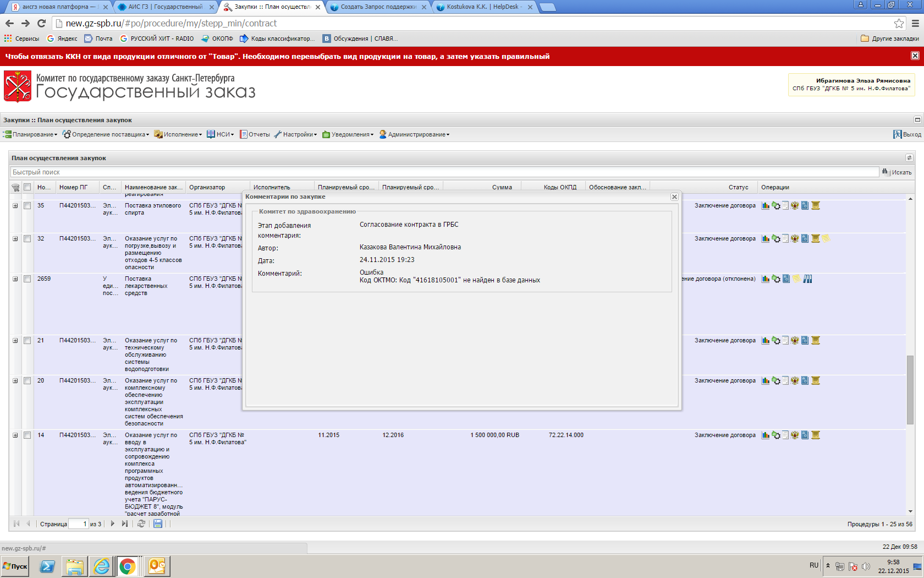Check the checkbox for row 20
The image size is (924, 578).
(x=27, y=381)
